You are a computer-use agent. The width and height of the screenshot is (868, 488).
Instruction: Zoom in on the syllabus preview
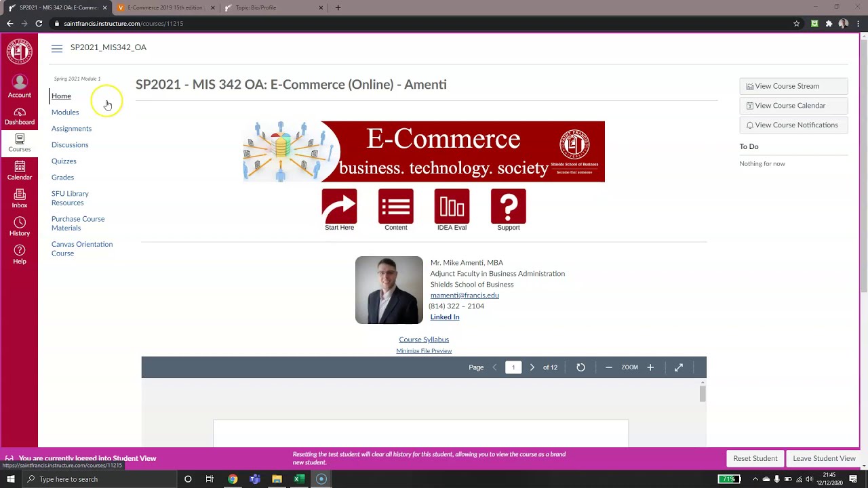point(650,367)
